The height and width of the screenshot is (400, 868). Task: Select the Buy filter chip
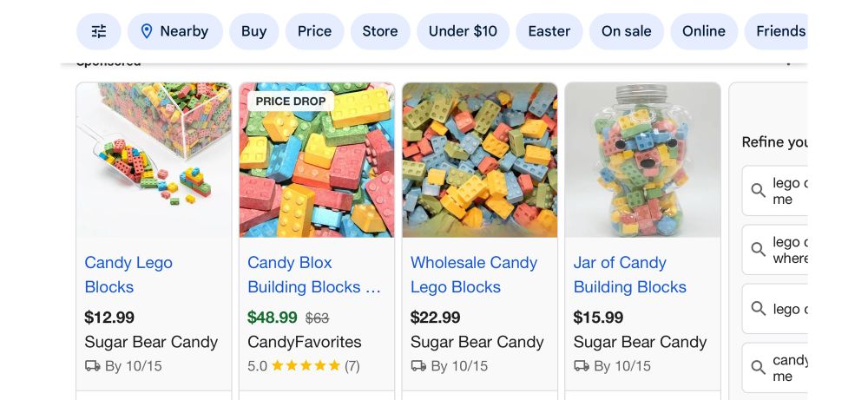(x=253, y=31)
